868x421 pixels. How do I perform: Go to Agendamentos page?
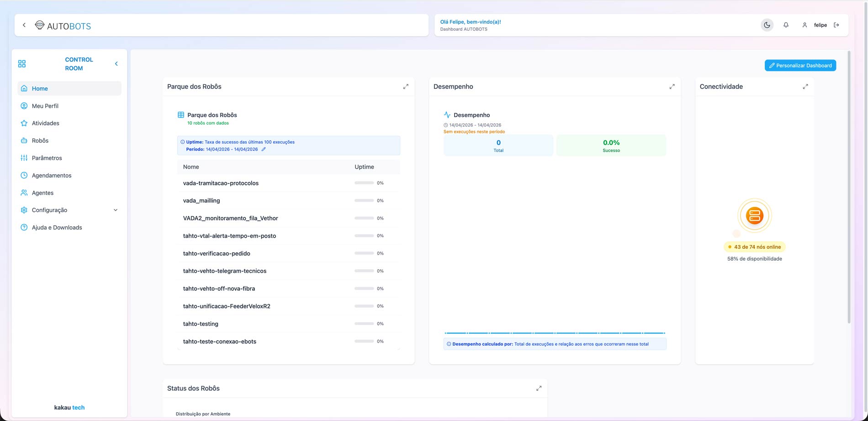(52, 176)
